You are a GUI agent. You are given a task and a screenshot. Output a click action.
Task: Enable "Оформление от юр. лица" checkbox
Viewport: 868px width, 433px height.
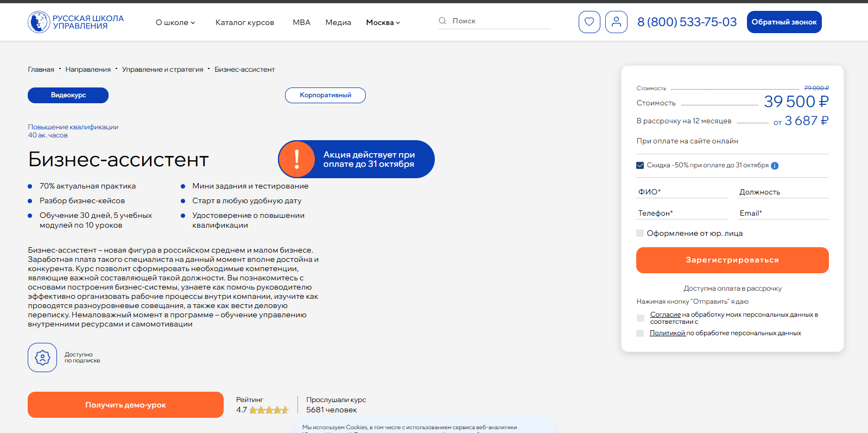coord(640,233)
